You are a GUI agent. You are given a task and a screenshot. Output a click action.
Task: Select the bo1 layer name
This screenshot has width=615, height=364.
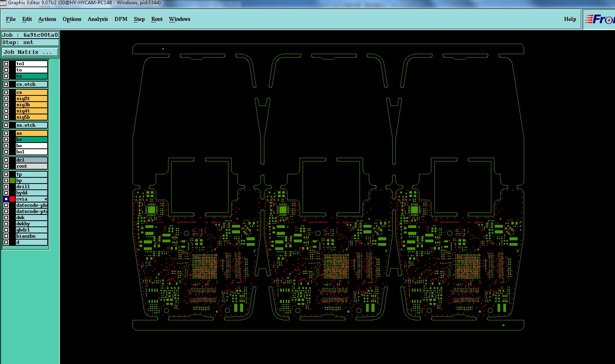click(32, 152)
